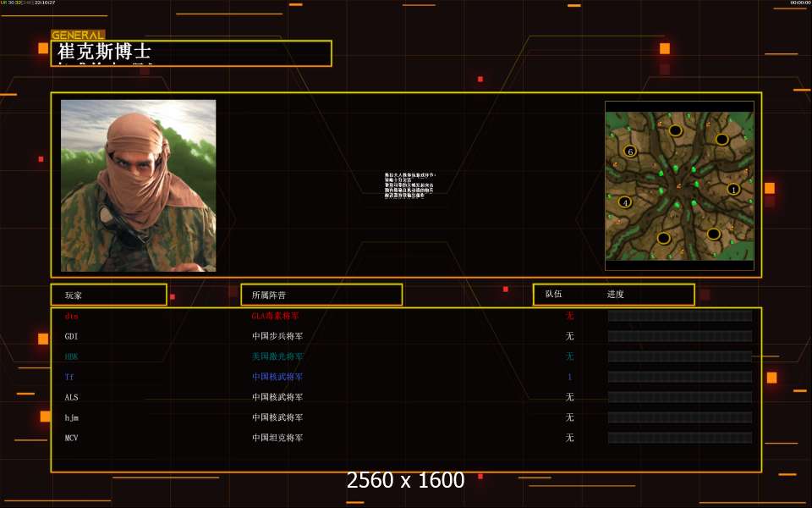Click faction 中国核武将军 in Tf row
Image resolution: width=812 pixels, height=508 pixels.
pos(277,377)
